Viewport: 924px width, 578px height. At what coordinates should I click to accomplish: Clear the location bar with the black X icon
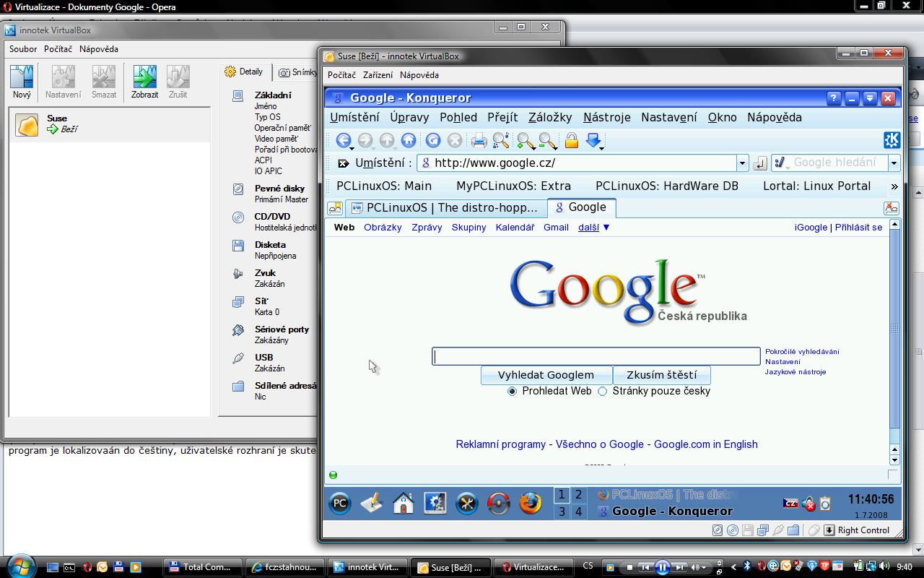tap(343, 163)
